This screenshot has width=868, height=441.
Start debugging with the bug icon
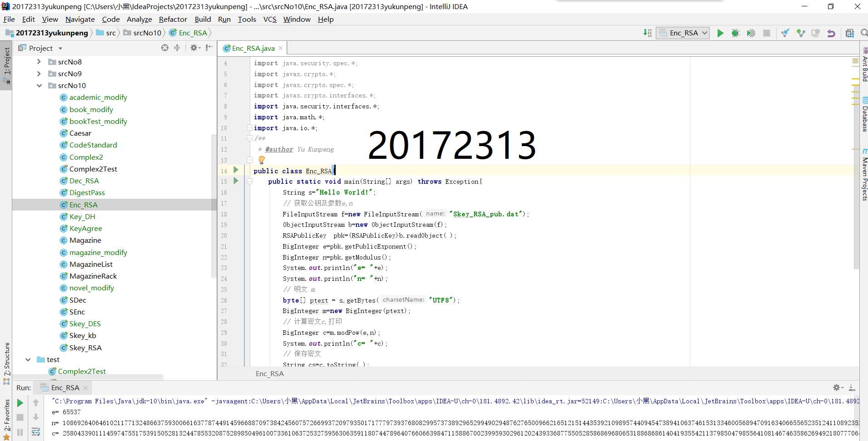click(735, 33)
